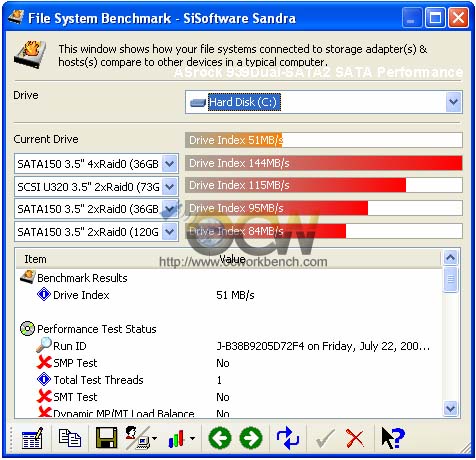This screenshot has height=460, width=476.
Task: Open the bar chart graph options icon
Action: point(181,438)
